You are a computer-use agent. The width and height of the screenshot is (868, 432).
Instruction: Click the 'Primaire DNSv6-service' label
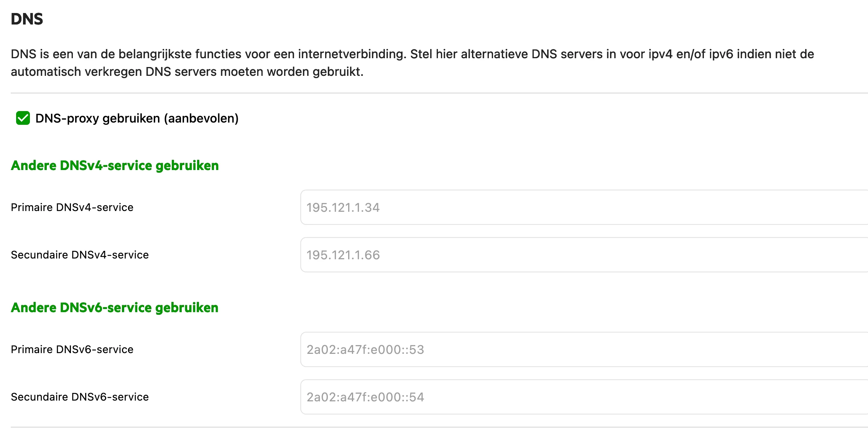pyautogui.click(x=72, y=349)
